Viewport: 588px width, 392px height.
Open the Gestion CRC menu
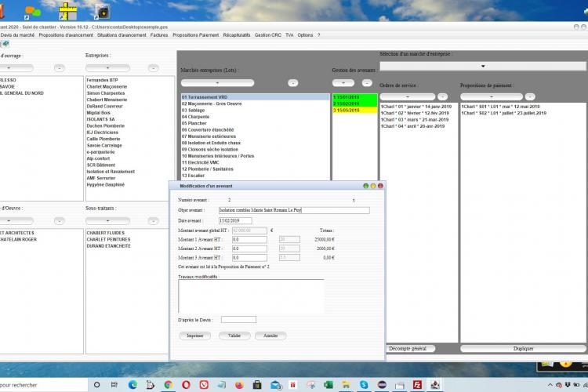(x=268, y=34)
